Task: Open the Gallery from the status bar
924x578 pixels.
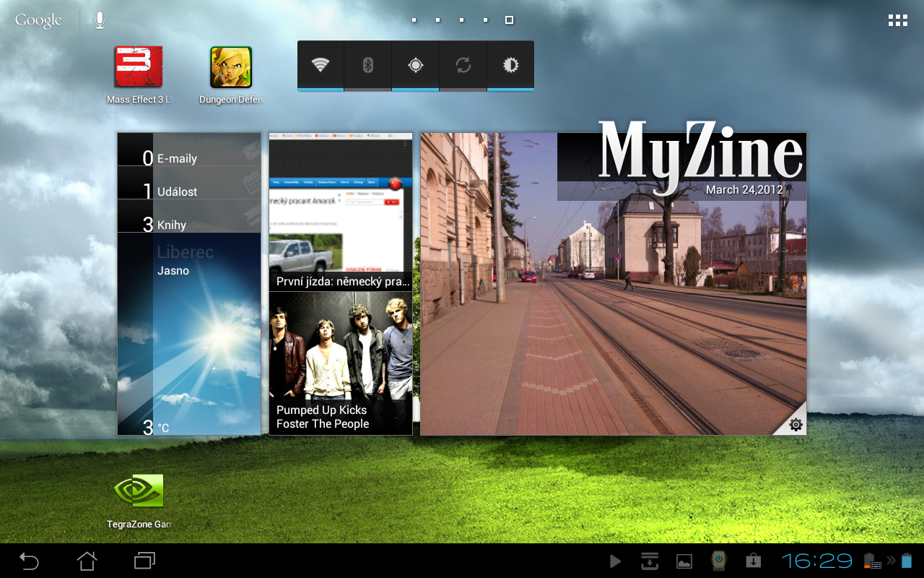Action: click(684, 560)
